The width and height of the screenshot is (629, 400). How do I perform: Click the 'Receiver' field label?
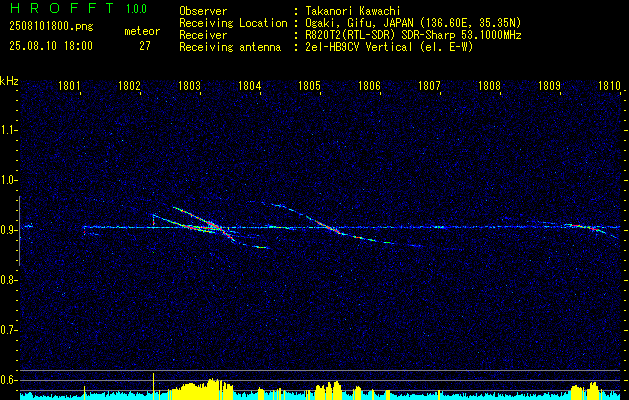click(x=203, y=35)
